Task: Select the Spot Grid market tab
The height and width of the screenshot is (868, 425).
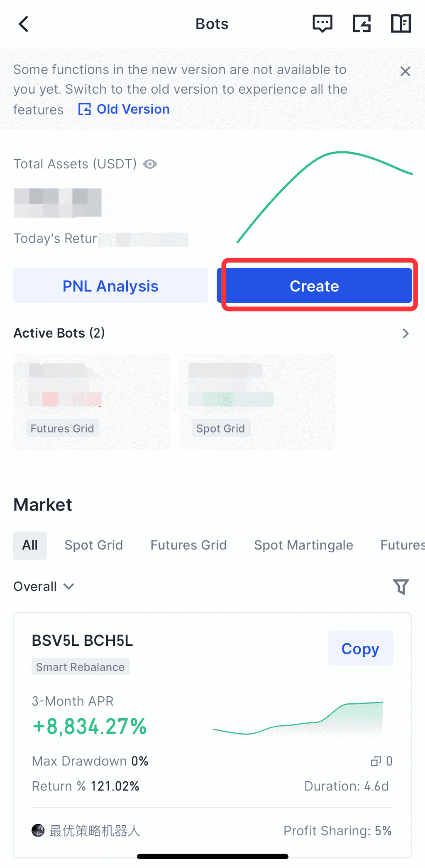Action: [x=93, y=545]
